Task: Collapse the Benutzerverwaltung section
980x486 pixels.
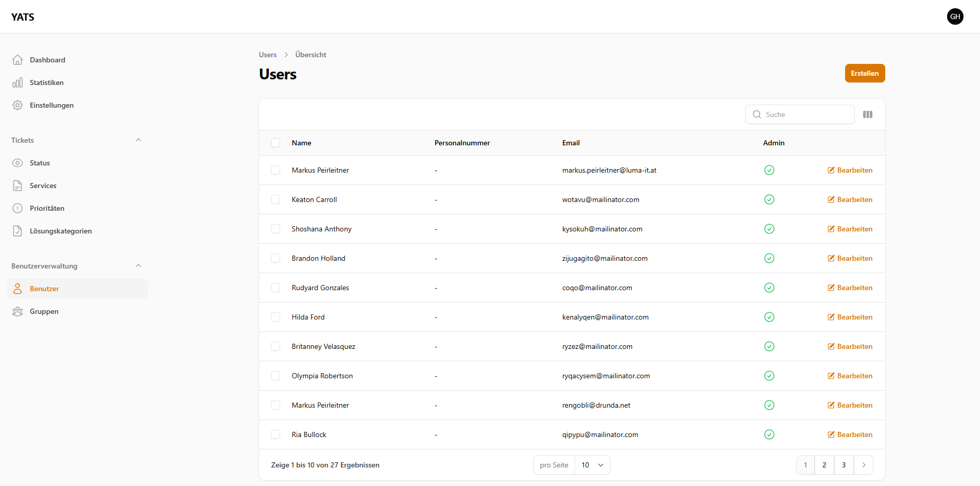Action: click(138, 266)
